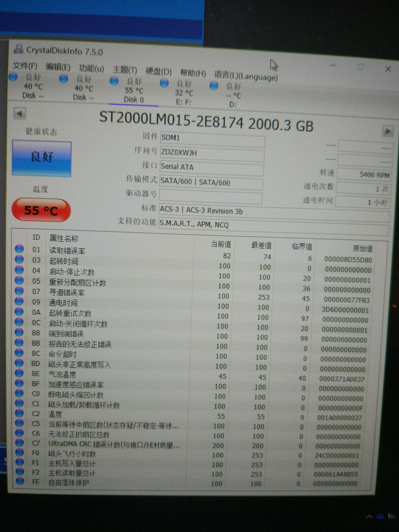This screenshot has width=399, height=532.
Task: Switch to the E: F: disk tab
Action: tap(184, 93)
